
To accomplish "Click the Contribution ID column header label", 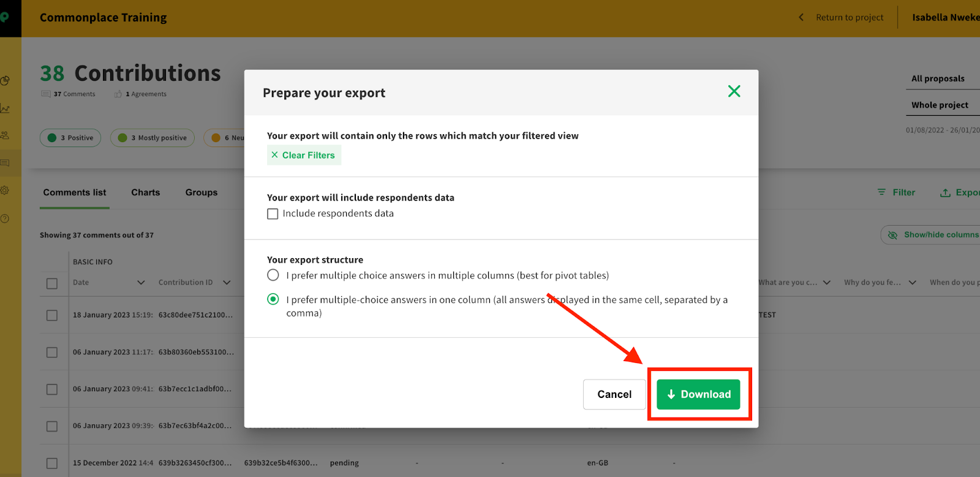I will tap(186, 283).
